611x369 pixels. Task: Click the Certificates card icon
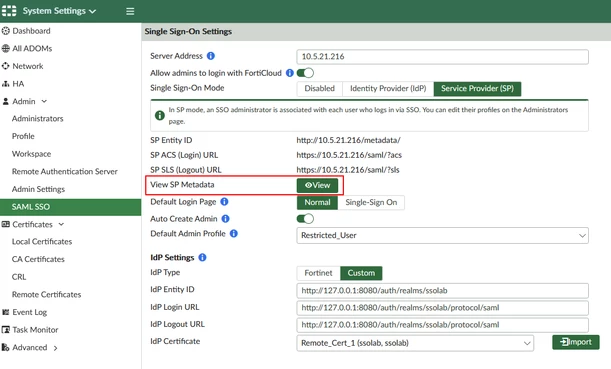5,224
